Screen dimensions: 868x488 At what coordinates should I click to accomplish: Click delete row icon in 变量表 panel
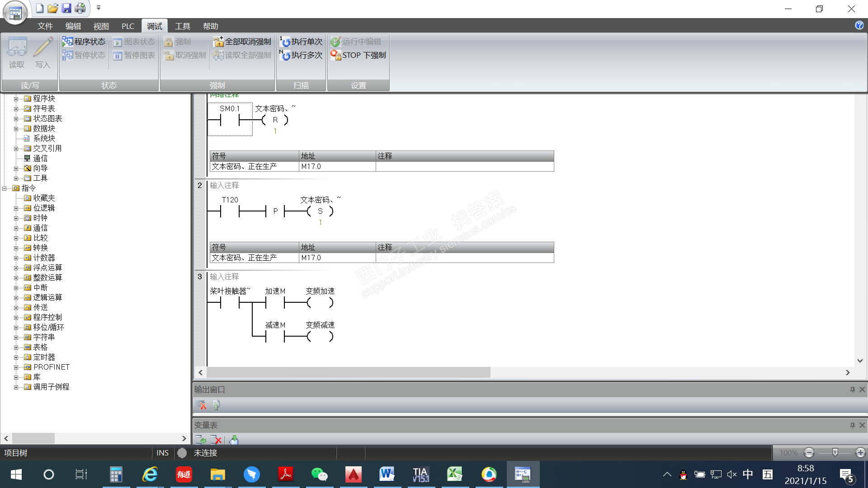pos(216,440)
